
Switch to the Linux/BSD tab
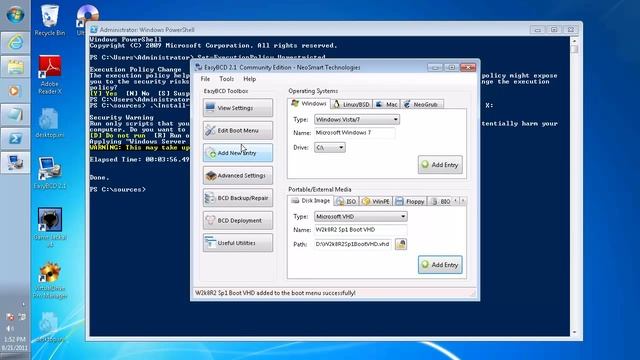point(351,104)
